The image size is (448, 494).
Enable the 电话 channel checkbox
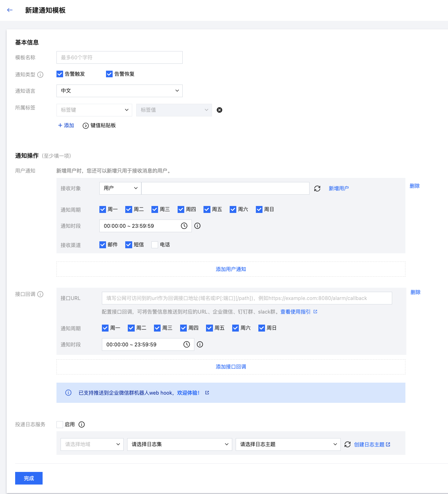[155, 245]
